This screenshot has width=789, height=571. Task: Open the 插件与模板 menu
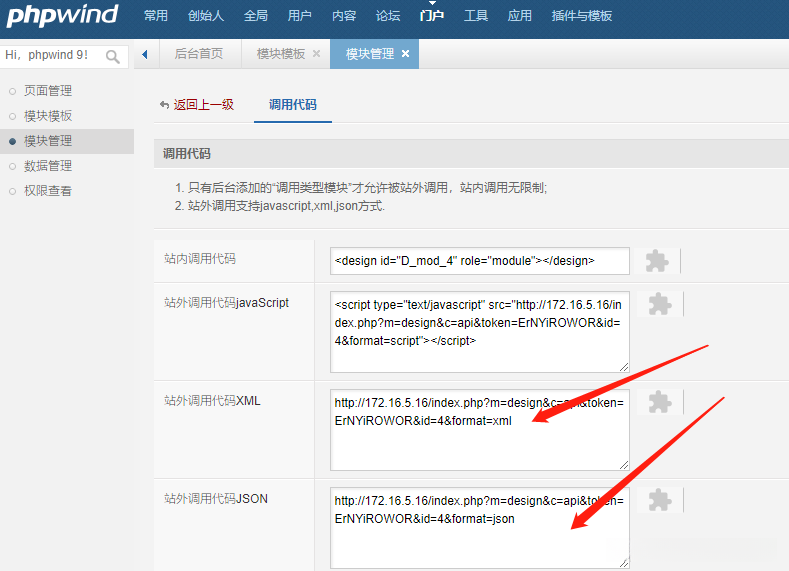pos(582,16)
